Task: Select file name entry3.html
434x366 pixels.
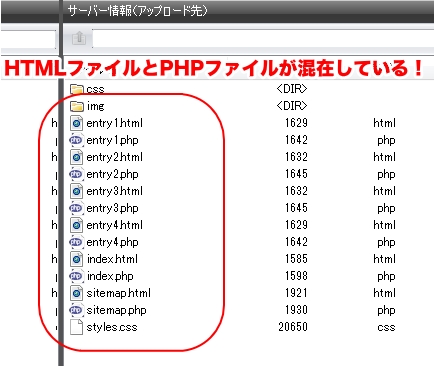Action: pyautogui.click(x=114, y=191)
